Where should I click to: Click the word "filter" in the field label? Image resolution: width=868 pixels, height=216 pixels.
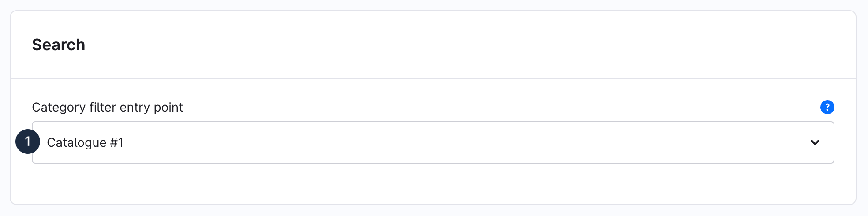[102, 107]
